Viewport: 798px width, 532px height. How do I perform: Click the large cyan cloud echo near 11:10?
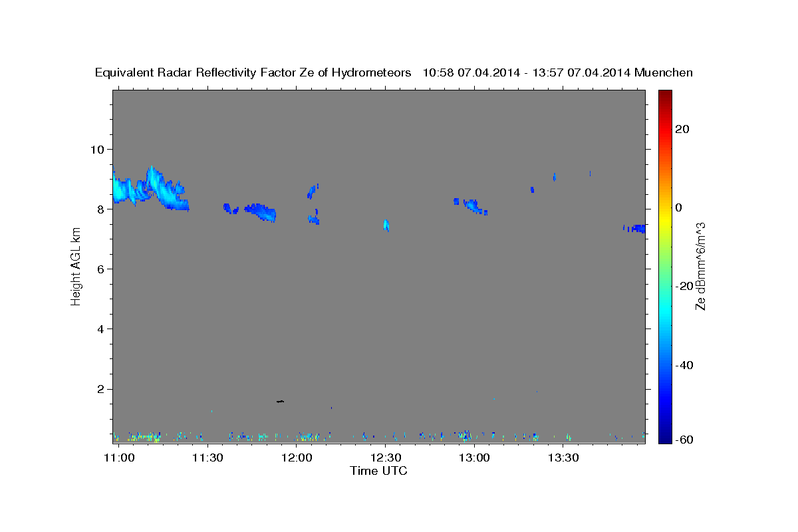tap(150, 188)
